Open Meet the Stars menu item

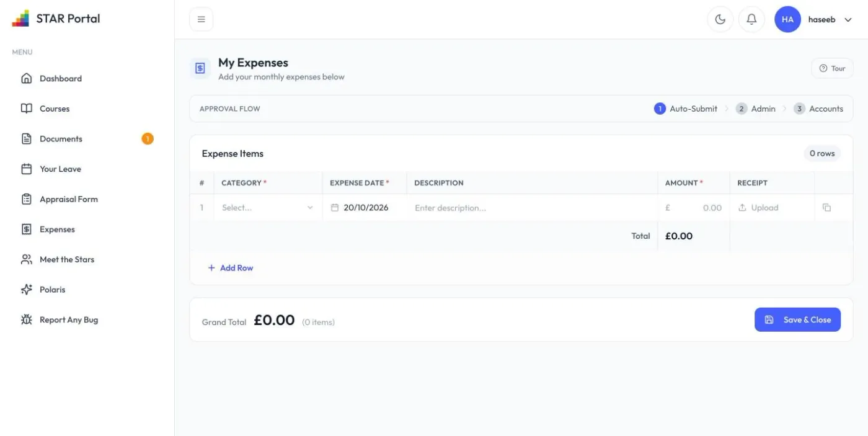(x=87, y=259)
